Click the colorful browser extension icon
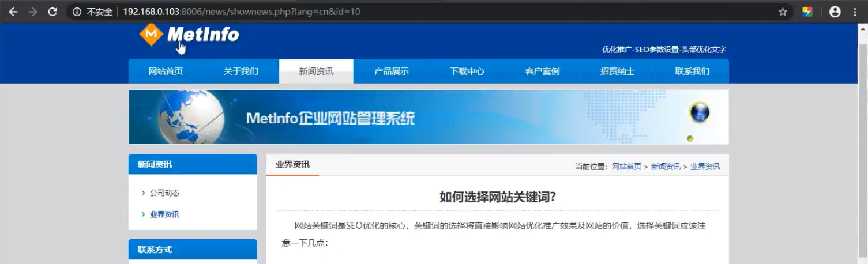This screenshot has width=868, height=264. [x=807, y=12]
